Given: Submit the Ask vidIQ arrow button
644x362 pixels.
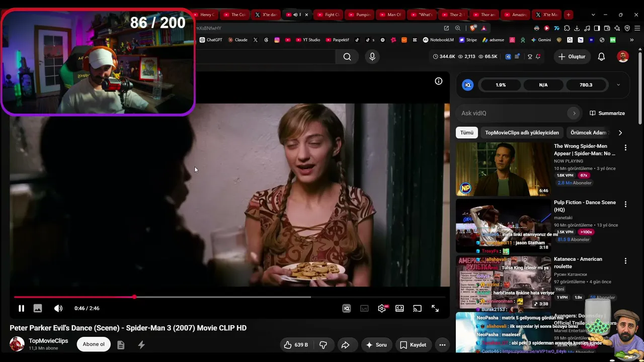Looking at the screenshot, I should click(x=574, y=113).
